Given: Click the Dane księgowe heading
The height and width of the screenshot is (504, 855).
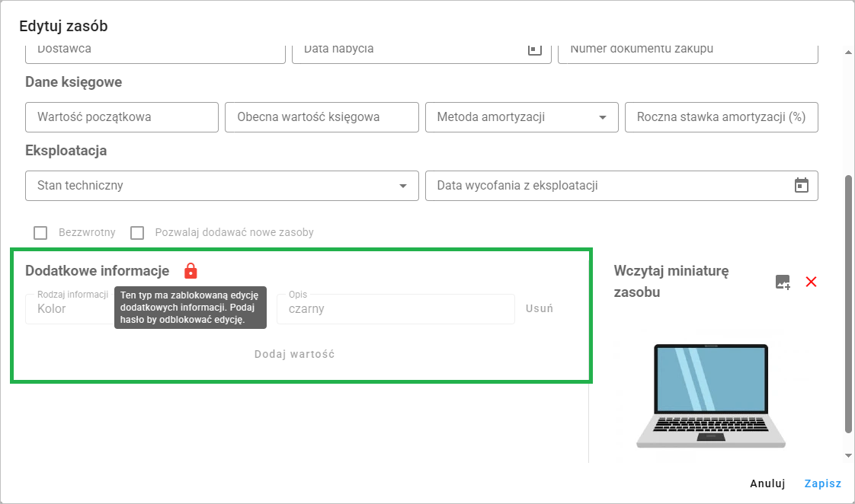Looking at the screenshot, I should [x=74, y=82].
